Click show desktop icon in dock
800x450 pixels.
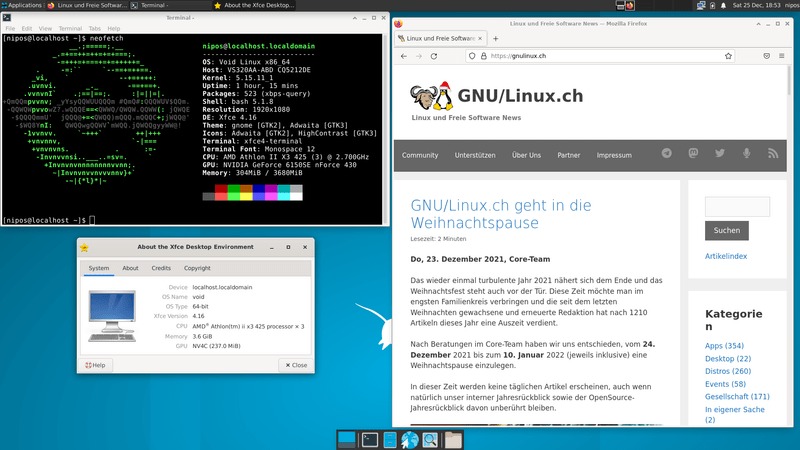click(347, 440)
